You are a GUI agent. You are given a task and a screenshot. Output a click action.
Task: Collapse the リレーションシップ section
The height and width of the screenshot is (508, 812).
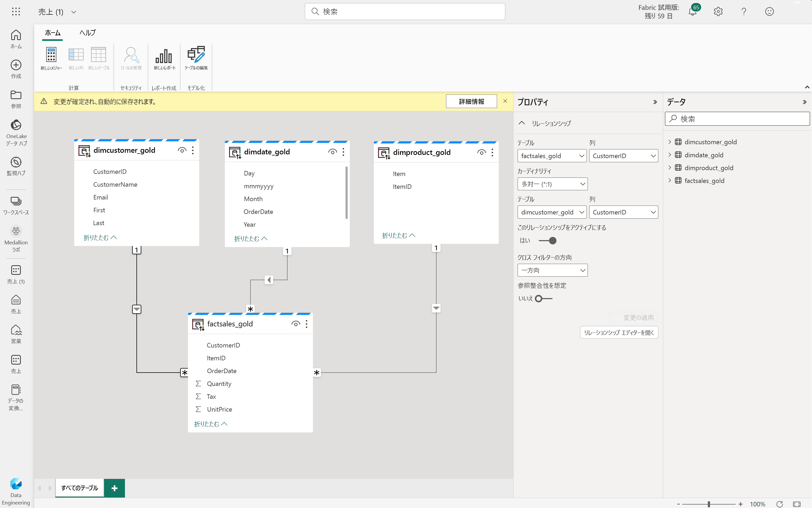521,123
